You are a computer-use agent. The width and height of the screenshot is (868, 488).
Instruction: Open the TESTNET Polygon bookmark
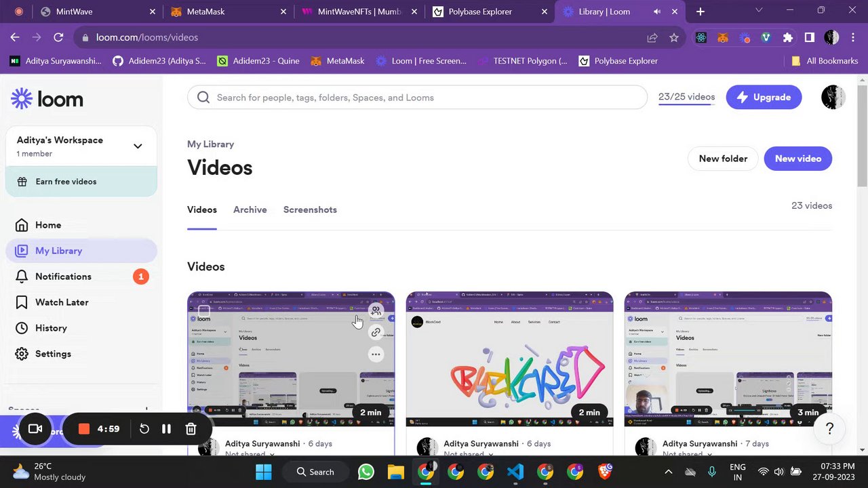(522, 61)
